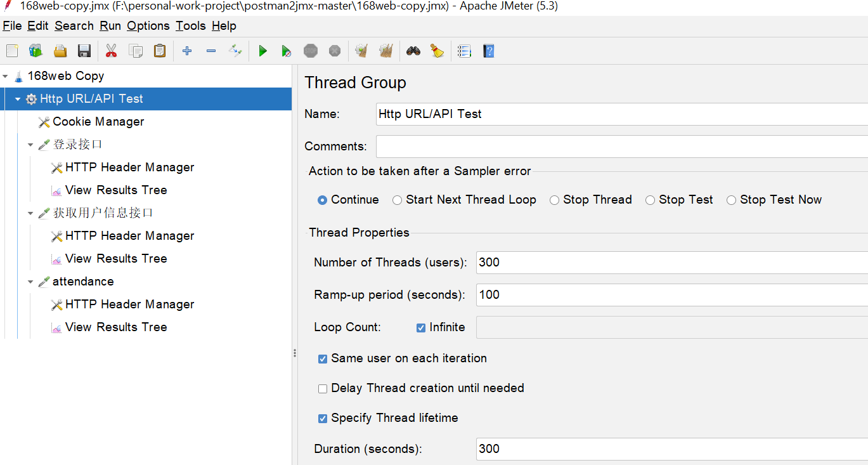Start the test with the green play icon
The width and height of the screenshot is (868, 465).
[262, 51]
